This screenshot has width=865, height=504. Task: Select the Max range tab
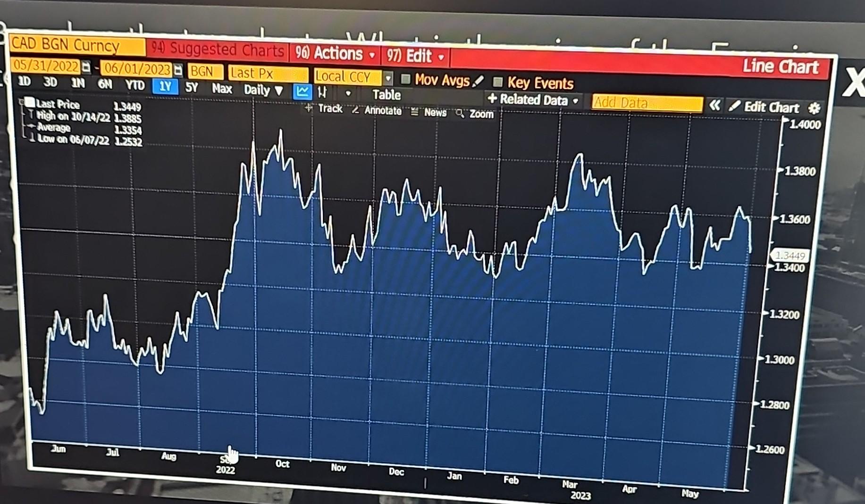(222, 89)
